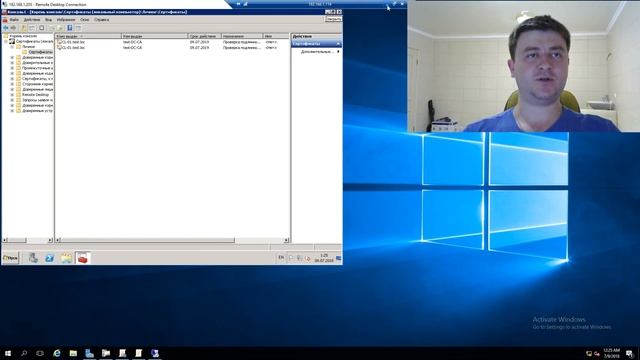Click the right arrow of the list pane scrollbar
Screen dimensions: 640x360
coord(286,240)
